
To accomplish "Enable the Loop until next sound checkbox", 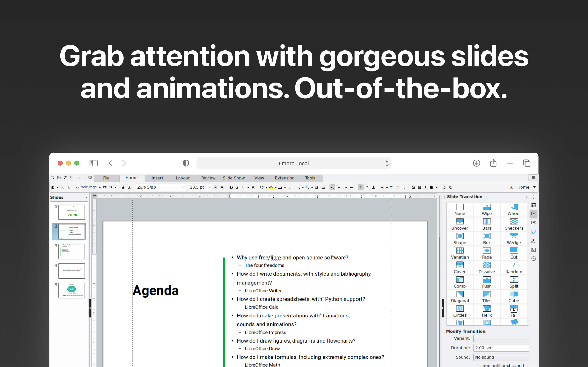I will click(476, 365).
